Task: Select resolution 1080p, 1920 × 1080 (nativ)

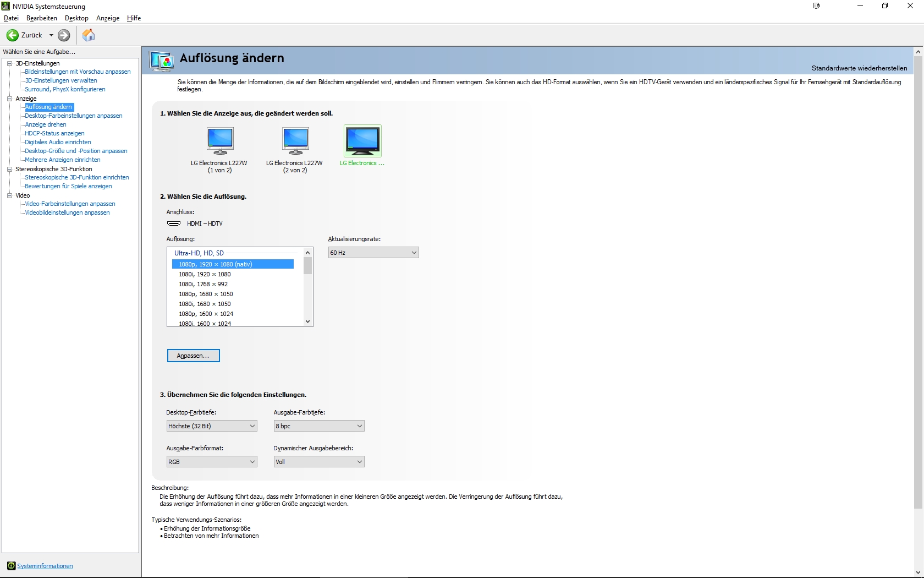Action: (233, 264)
